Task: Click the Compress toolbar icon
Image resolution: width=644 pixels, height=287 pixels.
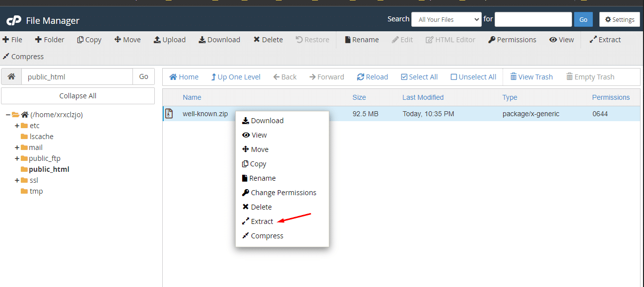Action: point(6,57)
